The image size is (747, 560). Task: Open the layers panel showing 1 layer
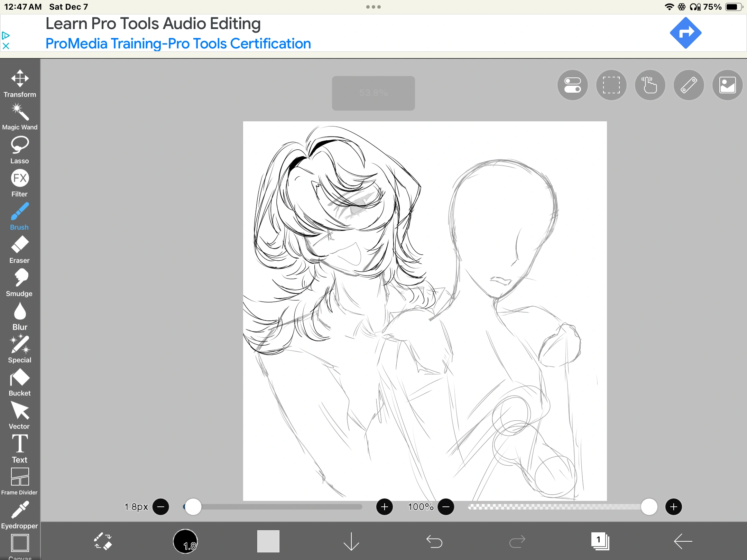600,541
